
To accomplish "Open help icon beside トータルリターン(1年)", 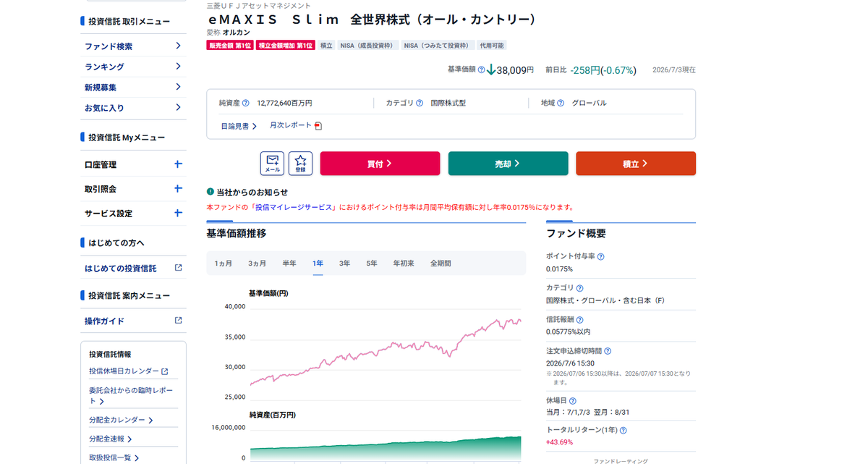I will 623,430.
